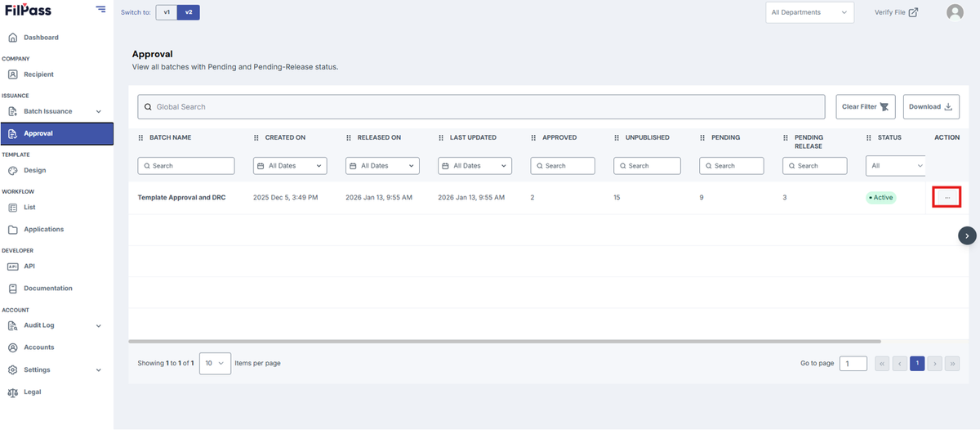The width and height of the screenshot is (980, 430).
Task: Open row actions ellipsis for Template Approval
Action: [947, 197]
